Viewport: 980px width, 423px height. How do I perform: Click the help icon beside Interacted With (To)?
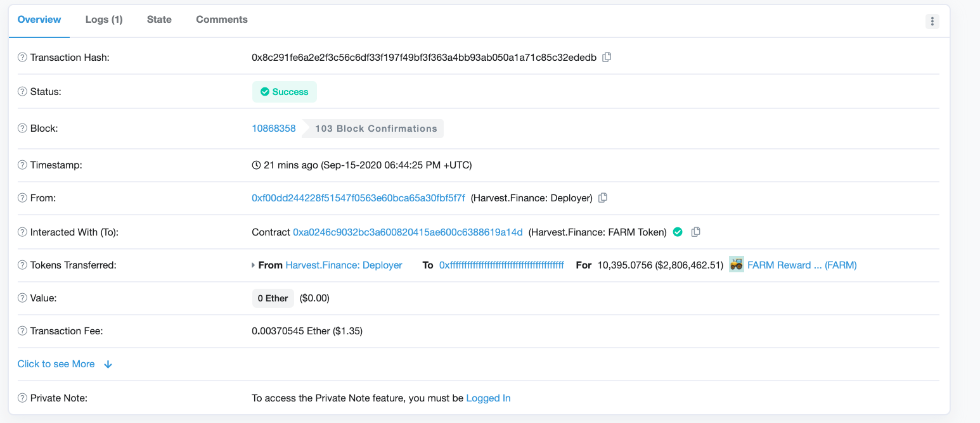(x=22, y=232)
